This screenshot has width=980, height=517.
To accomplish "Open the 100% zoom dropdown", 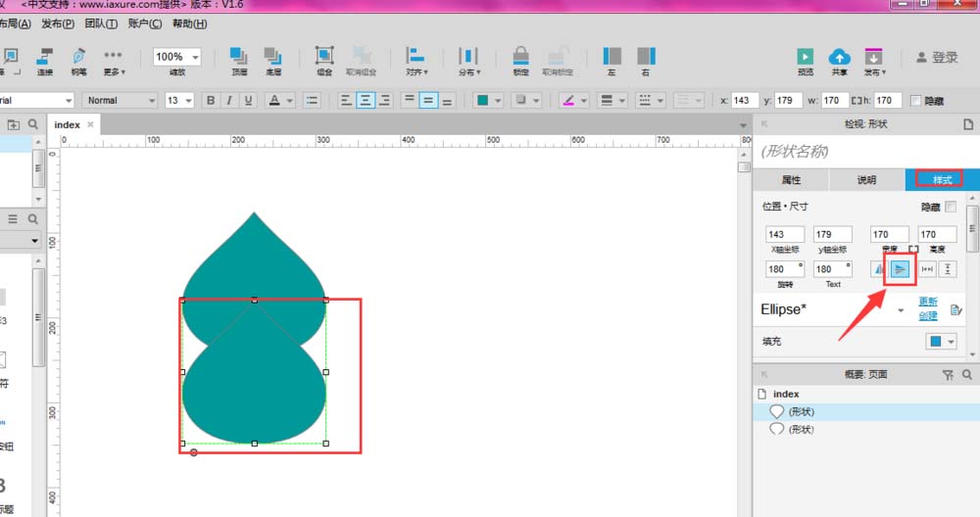I will point(177,57).
